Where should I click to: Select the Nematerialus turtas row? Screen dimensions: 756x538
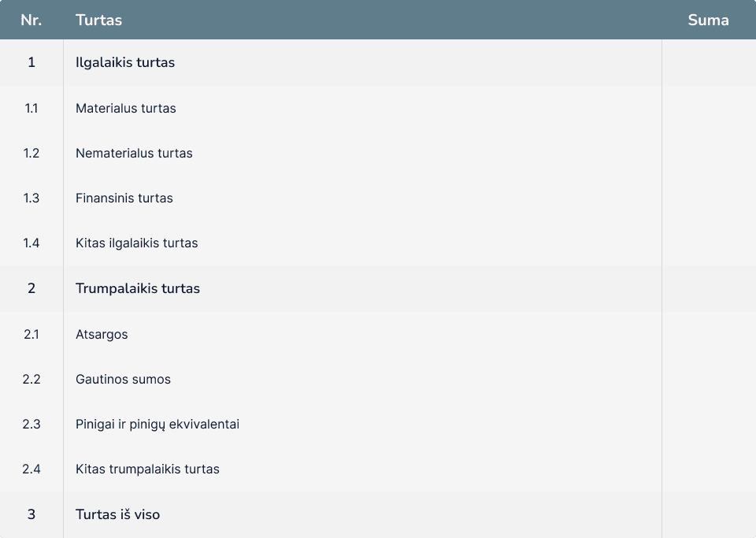click(378, 154)
